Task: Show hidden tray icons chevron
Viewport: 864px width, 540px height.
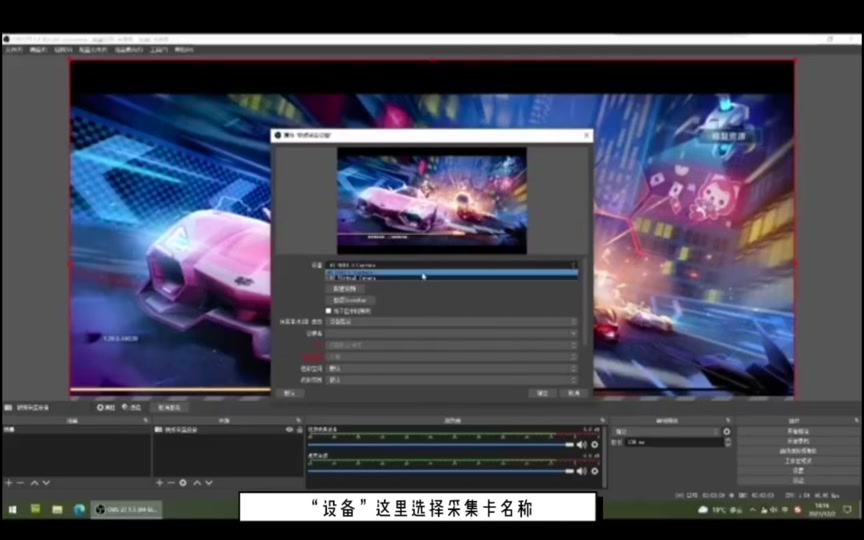Action: tap(753, 510)
